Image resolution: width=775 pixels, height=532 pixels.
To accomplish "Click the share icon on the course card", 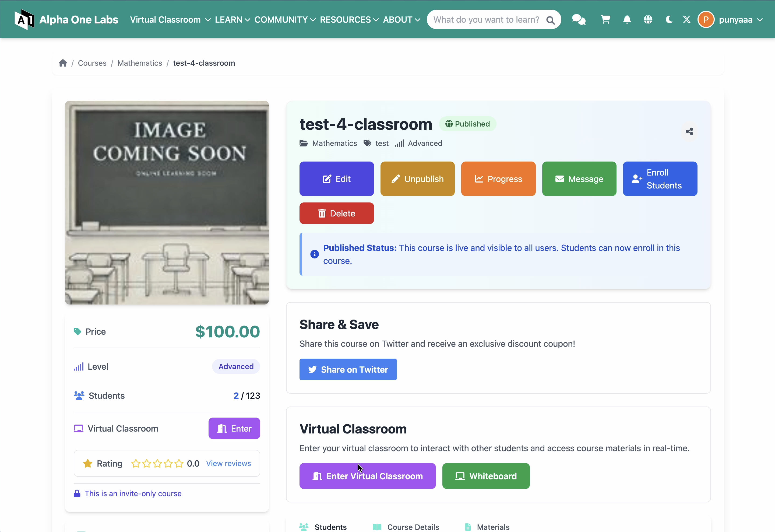I will pos(689,131).
